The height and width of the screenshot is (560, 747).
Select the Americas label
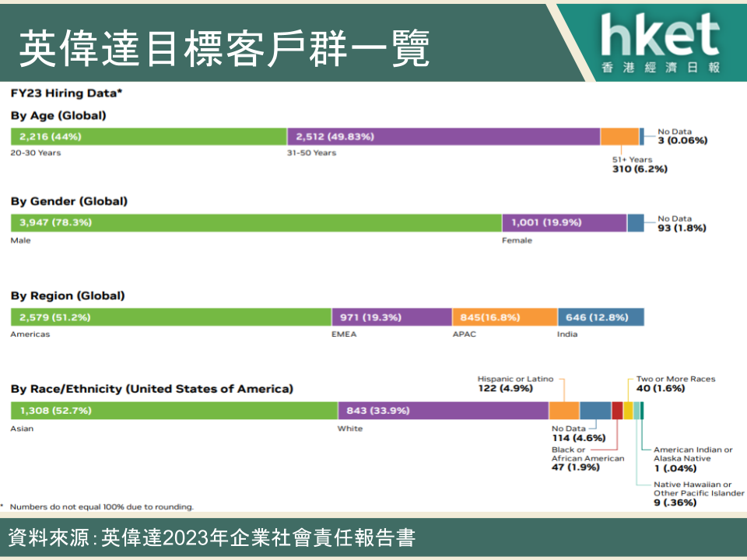30,334
